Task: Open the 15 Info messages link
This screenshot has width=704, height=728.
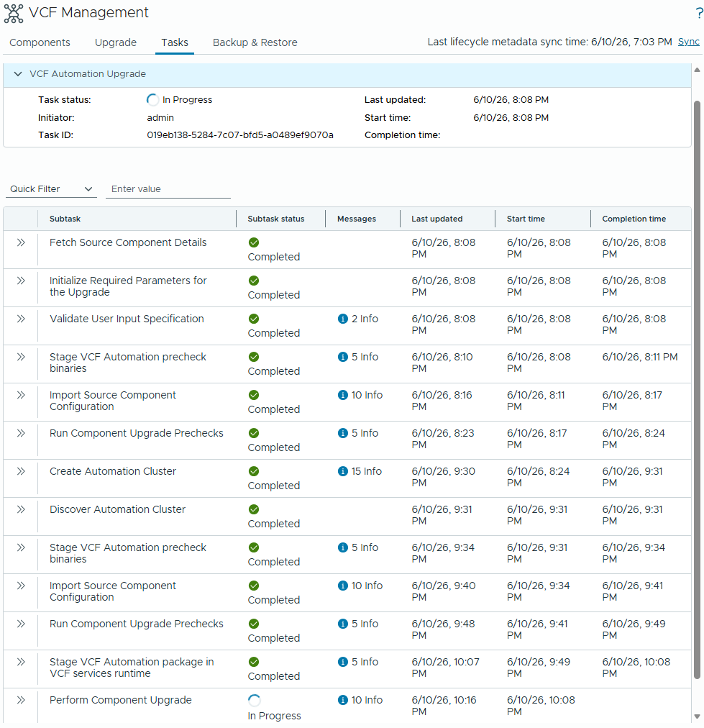Action: click(x=367, y=471)
